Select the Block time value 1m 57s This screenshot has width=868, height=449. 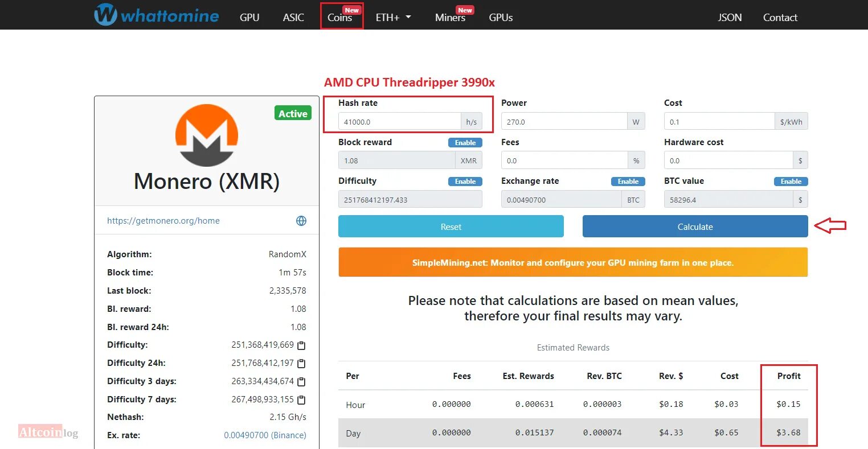tap(292, 273)
